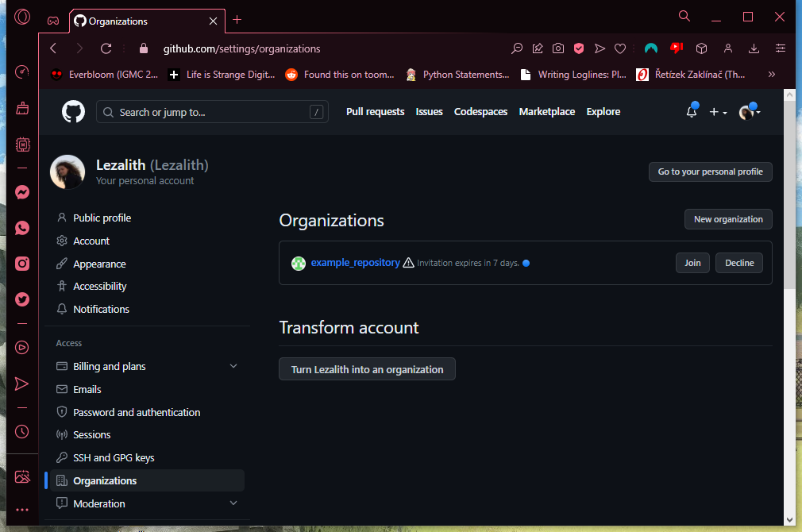Select Organizations in the settings sidebar
Image resolution: width=802 pixels, height=532 pixels.
(x=148, y=481)
